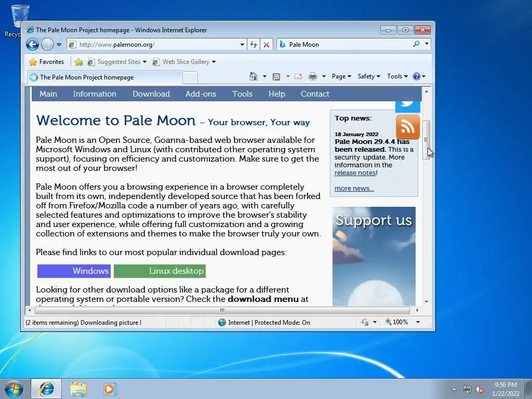Open the Safety menu
The height and width of the screenshot is (399, 532).
(x=369, y=76)
